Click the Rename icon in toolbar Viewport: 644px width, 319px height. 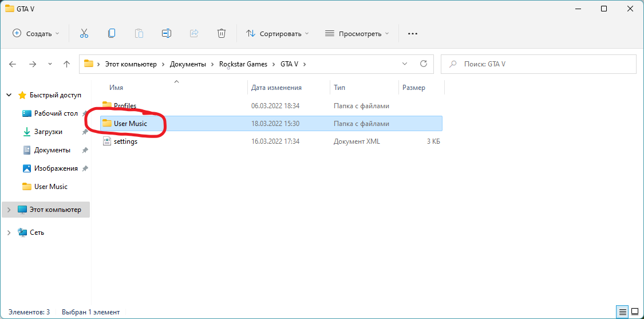tap(167, 34)
